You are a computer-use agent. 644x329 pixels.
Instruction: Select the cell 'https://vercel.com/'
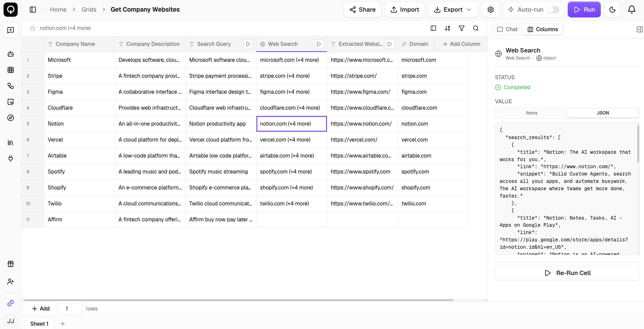pos(362,140)
